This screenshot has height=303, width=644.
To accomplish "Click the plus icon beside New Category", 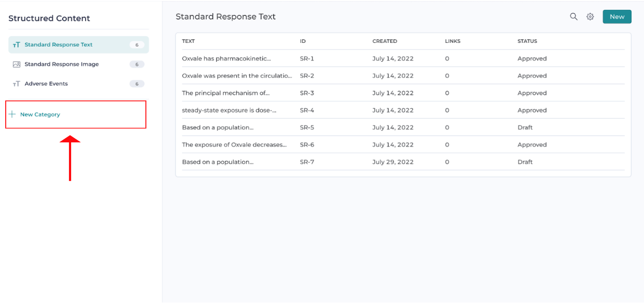I will click(12, 114).
